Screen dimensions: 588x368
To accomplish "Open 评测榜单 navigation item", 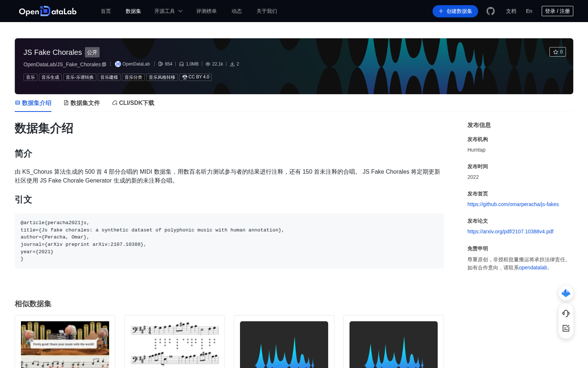I will click(x=207, y=11).
